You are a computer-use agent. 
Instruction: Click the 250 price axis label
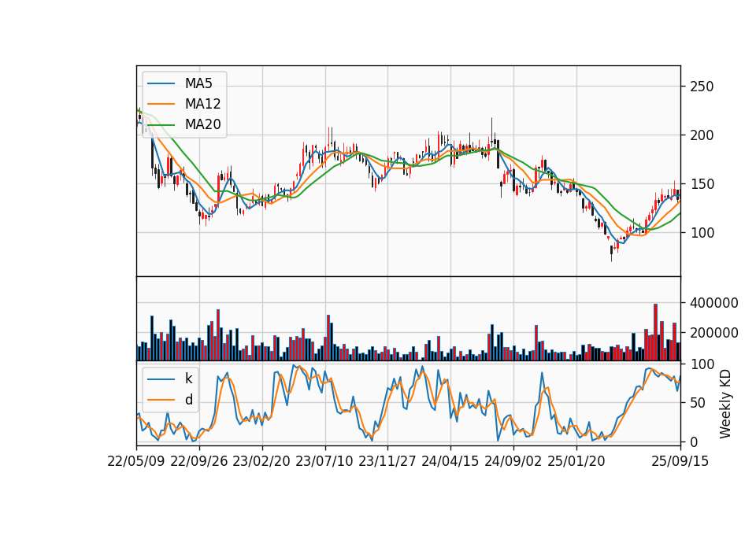coord(702,87)
